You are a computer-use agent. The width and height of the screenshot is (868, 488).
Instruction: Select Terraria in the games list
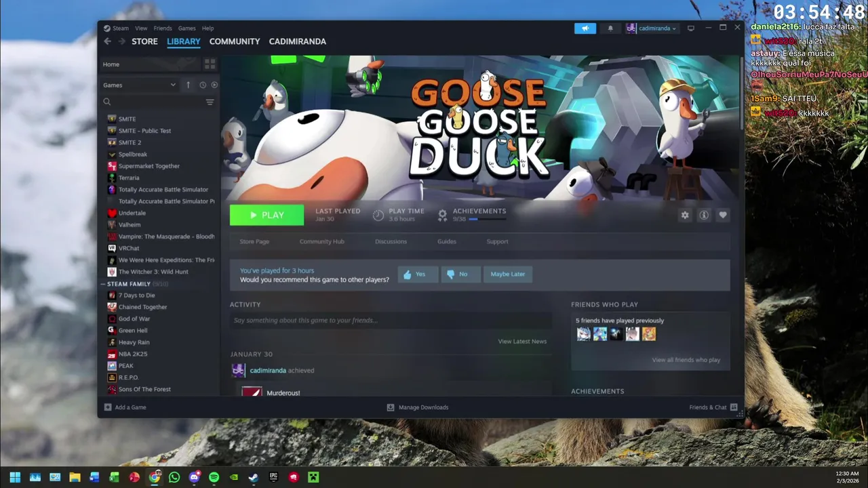coord(129,178)
